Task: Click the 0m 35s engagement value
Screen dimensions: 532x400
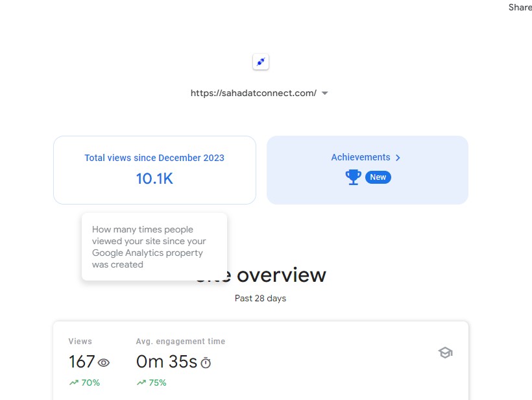Action: point(167,362)
